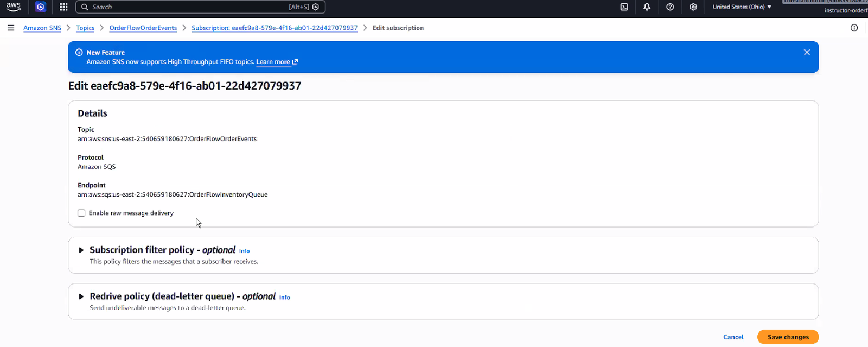Screen dimensions: 868x347
Task: Open the AWS console home logo
Action: (14, 7)
